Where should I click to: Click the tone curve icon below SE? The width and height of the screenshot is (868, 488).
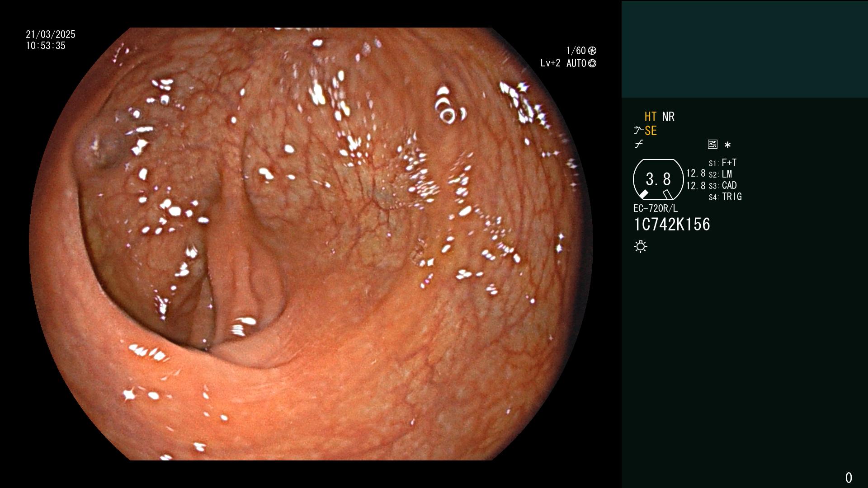639,144
